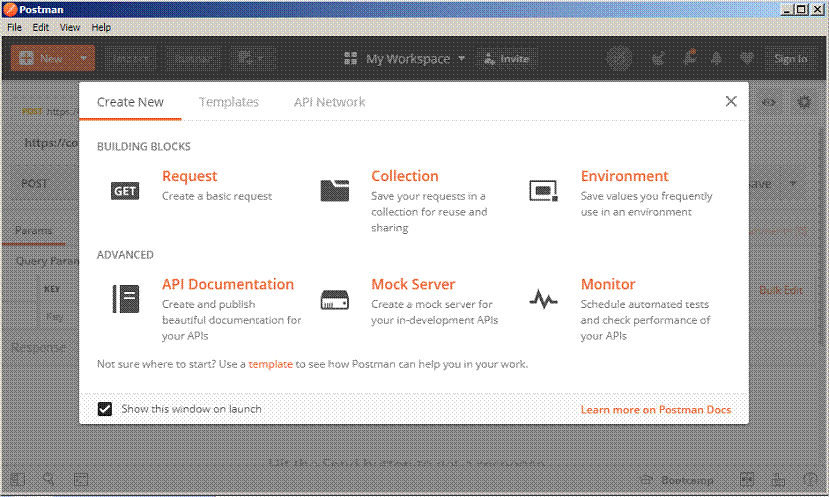Viewport: 829px width, 497px height.
Task: Click the sync status icon in header
Action: tap(620, 58)
